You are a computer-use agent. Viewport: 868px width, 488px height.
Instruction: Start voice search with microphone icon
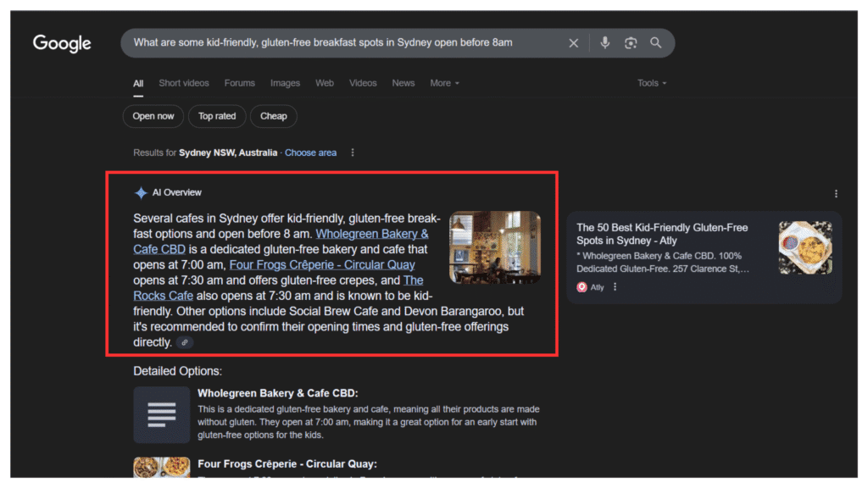(x=605, y=42)
